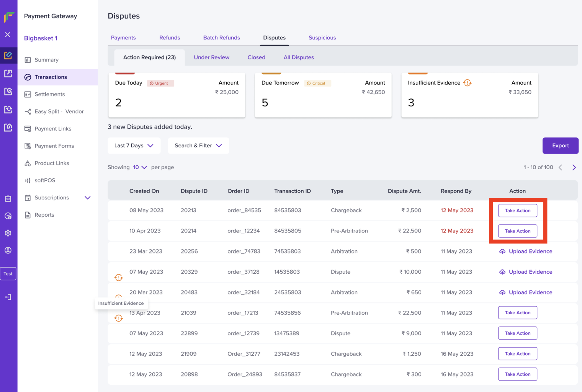This screenshot has width=582, height=392.
Task: Click the Export button
Action: 561,146
